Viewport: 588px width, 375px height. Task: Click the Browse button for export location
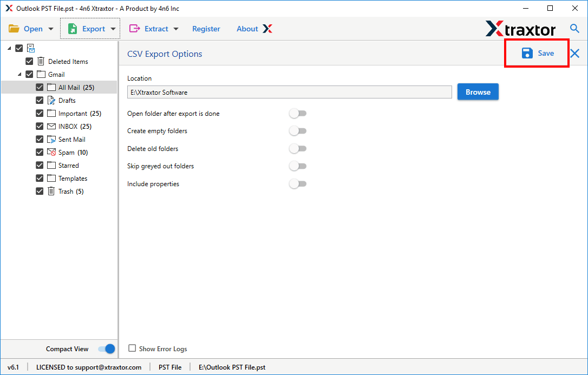(478, 92)
